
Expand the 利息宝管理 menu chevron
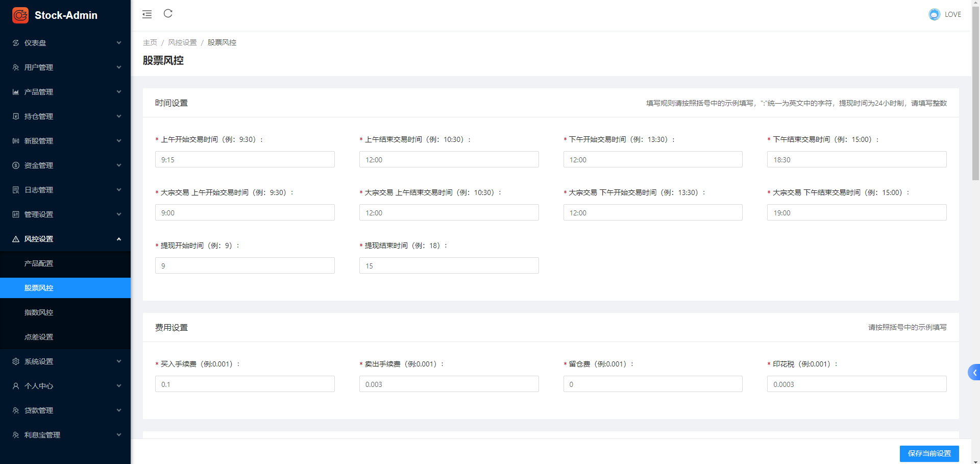tap(119, 435)
